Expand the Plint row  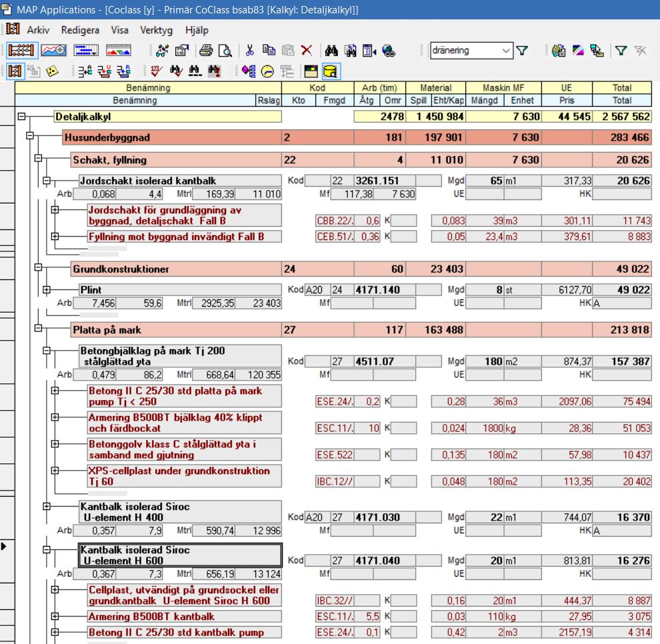tap(47, 289)
